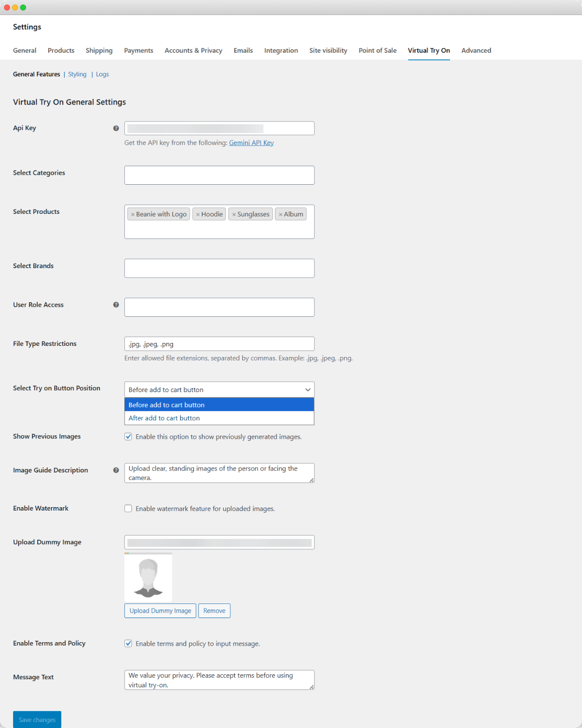
Task: Click the Api Key help icon
Action: [116, 128]
